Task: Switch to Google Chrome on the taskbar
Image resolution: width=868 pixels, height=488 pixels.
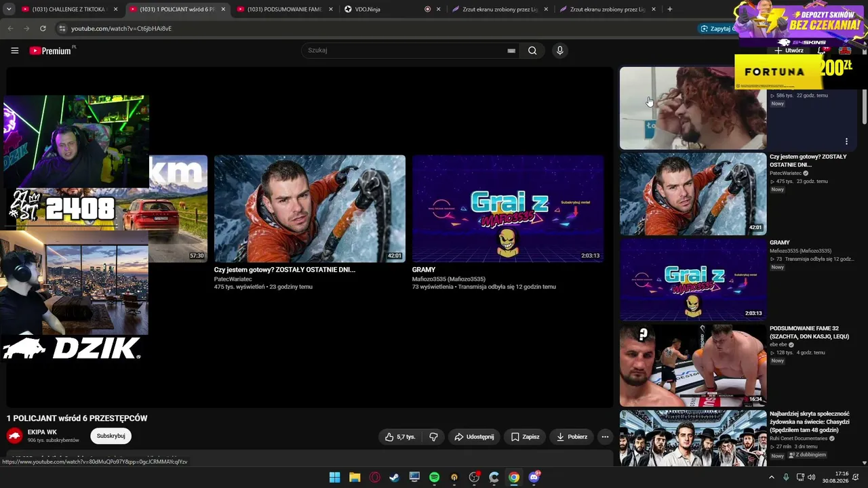Action: click(514, 477)
